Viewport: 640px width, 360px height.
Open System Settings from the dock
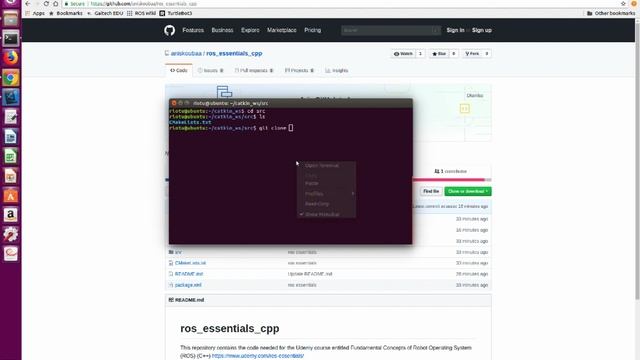(x=11, y=234)
